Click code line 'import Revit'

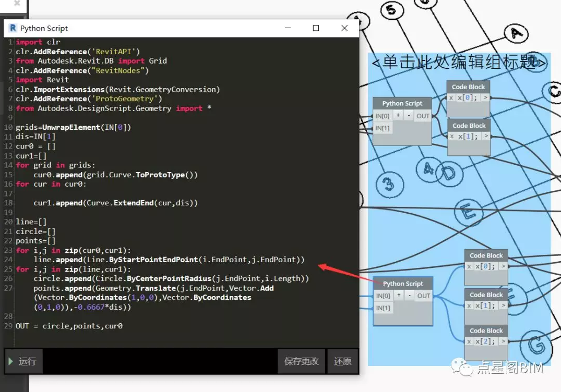(42, 80)
